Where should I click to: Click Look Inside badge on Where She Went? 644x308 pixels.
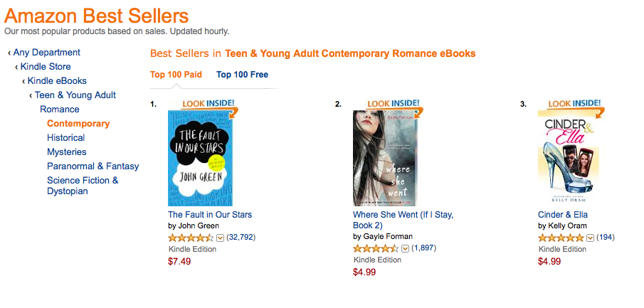click(x=394, y=103)
